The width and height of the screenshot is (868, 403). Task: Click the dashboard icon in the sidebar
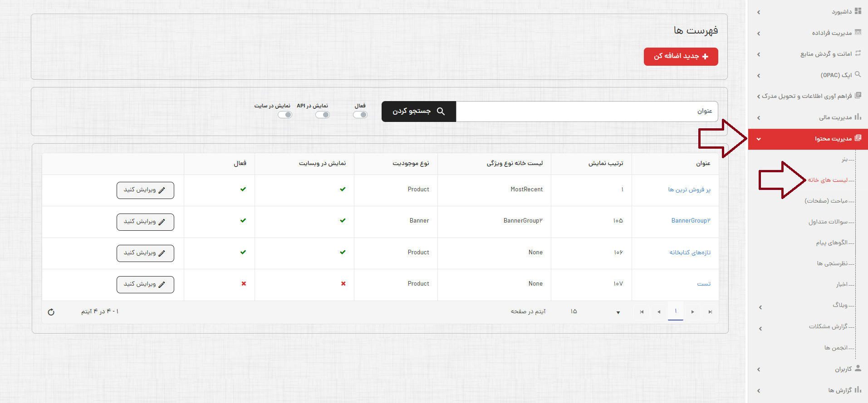coord(858,11)
